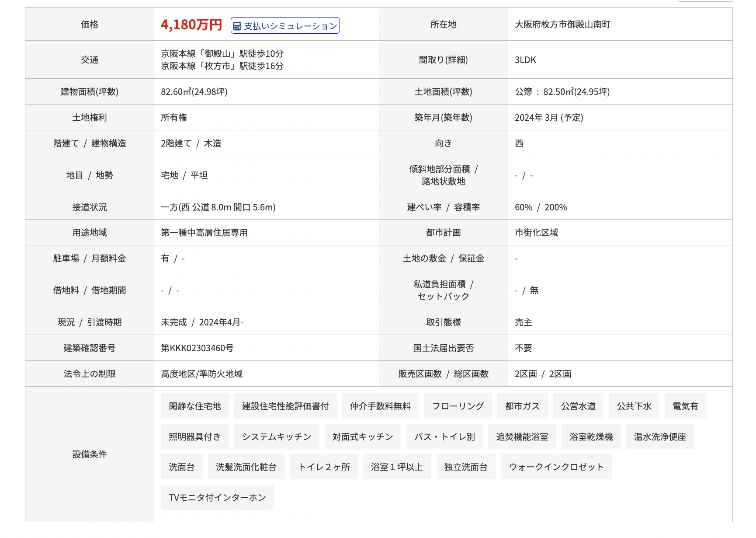Select the TVモニタ付インターホン tag

tap(217, 497)
